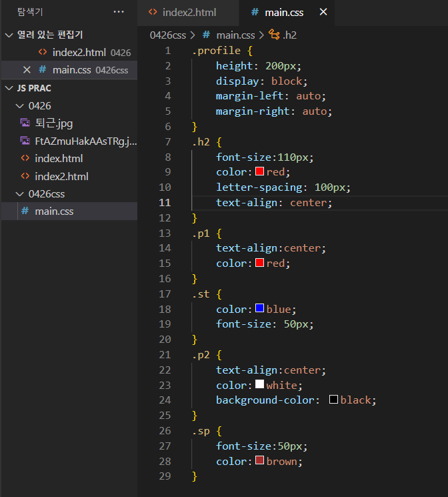Click the background-color property text
Image resolution: width=448 pixels, height=497 pixels.
[x=265, y=400]
